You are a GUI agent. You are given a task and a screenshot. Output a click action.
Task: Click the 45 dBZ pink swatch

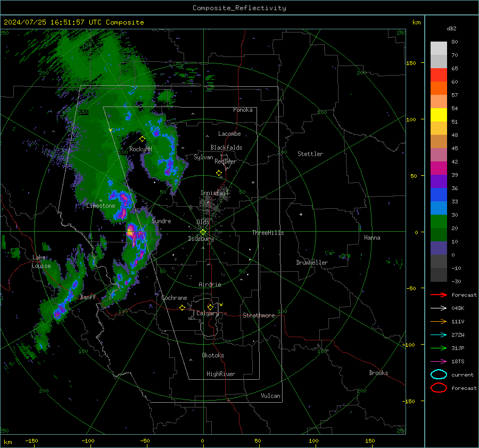point(439,154)
